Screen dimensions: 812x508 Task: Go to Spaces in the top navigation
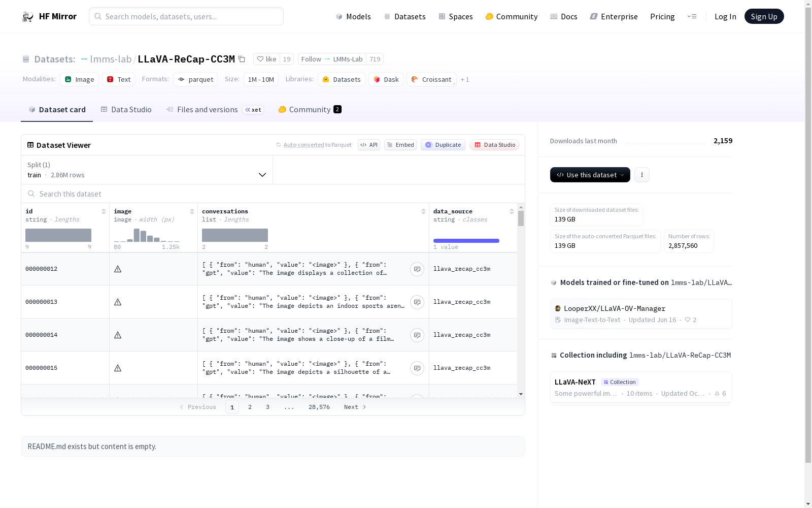coord(456,17)
